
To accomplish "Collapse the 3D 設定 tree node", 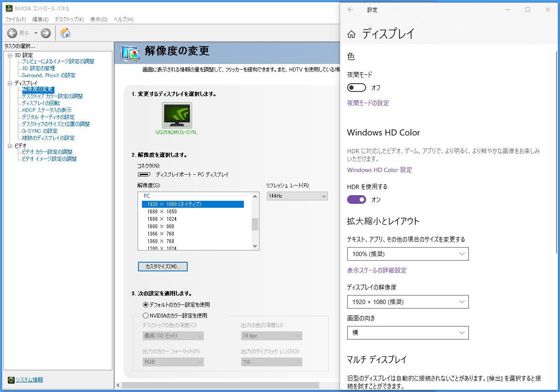I will pos(10,55).
